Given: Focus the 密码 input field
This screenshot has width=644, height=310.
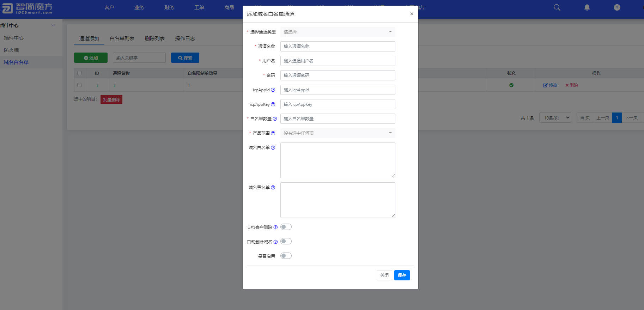Looking at the screenshot, I should click(338, 75).
